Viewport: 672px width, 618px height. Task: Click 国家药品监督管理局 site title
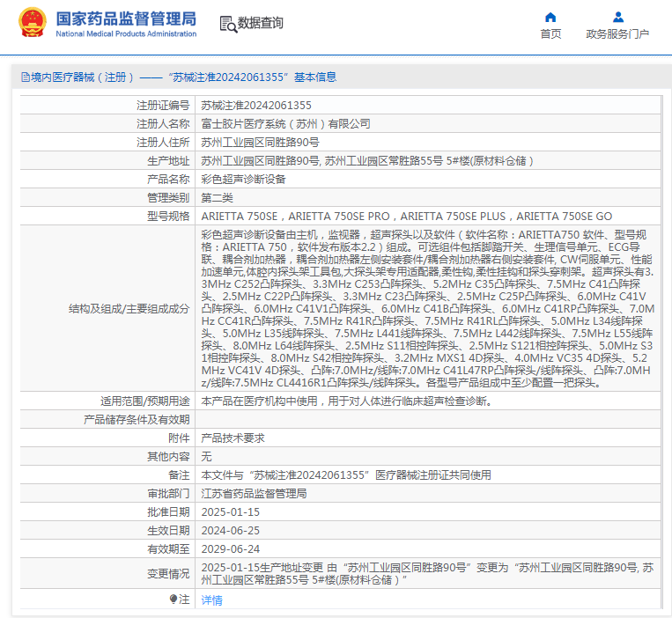pos(126,18)
